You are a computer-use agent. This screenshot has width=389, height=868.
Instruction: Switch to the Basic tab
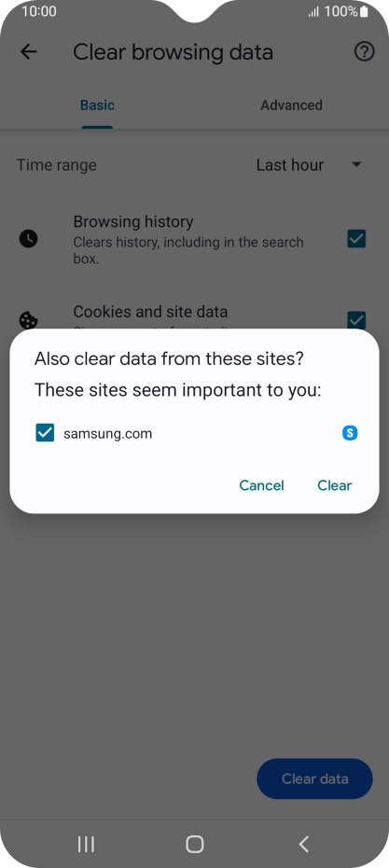(x=97, y=105)
